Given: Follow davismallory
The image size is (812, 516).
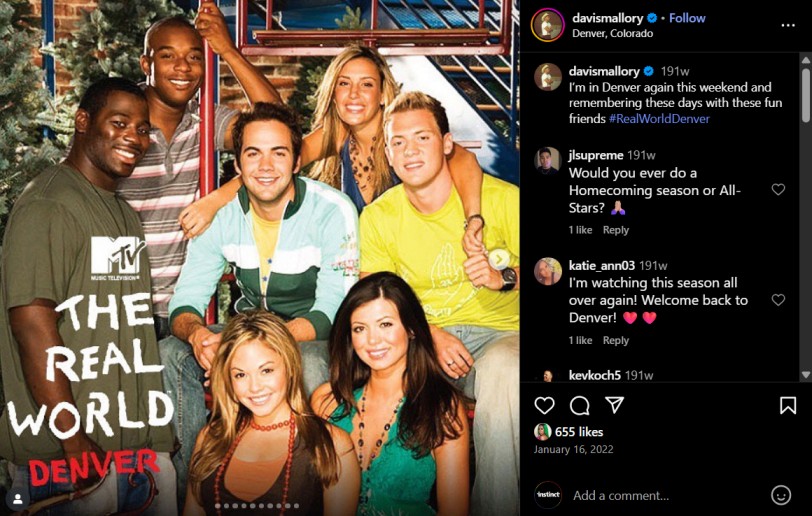Looking at the screenshot, I should click(687, 18).
